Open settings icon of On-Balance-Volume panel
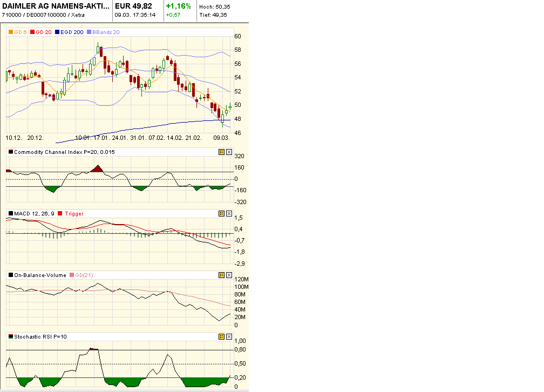 pos(221,275)
